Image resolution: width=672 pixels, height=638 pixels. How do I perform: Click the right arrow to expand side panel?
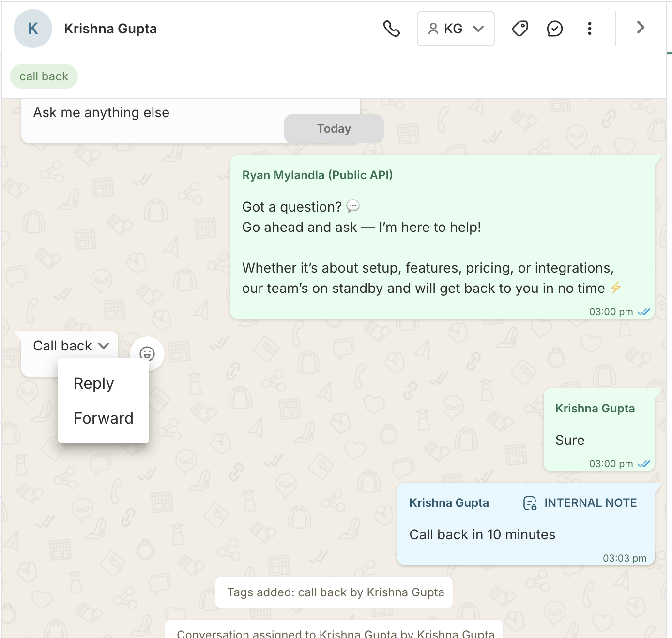tap(641, 28)
